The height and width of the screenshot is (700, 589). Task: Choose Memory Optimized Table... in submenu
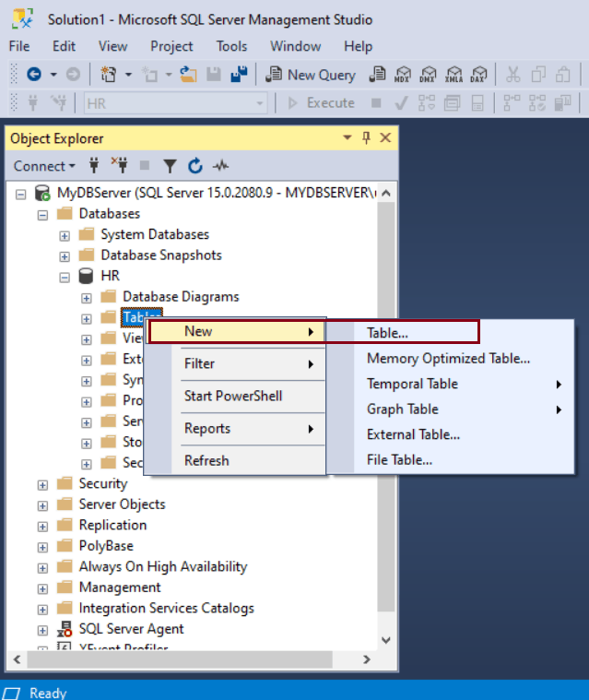(x=448, y=358)
